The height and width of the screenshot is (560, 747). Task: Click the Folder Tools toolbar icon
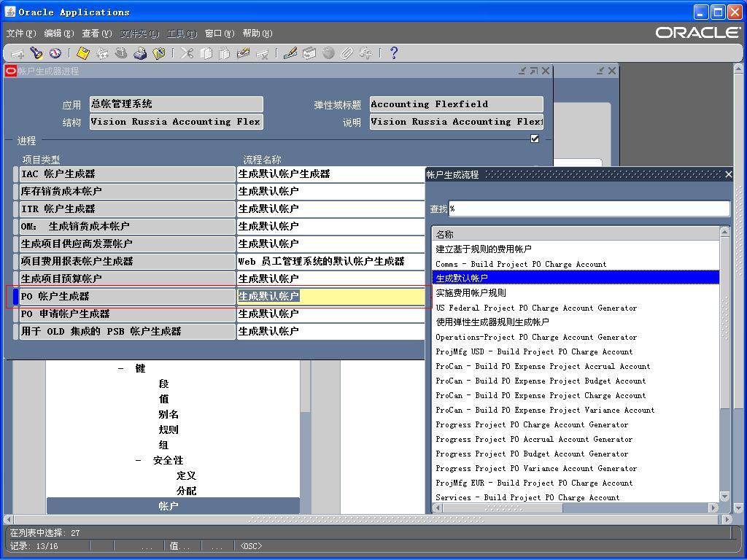coord(366,53)
